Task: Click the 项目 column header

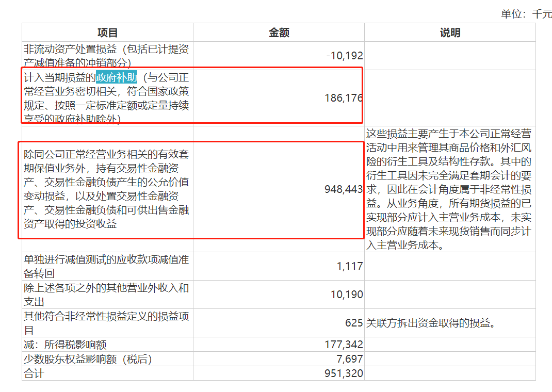Action: [107, 33]
